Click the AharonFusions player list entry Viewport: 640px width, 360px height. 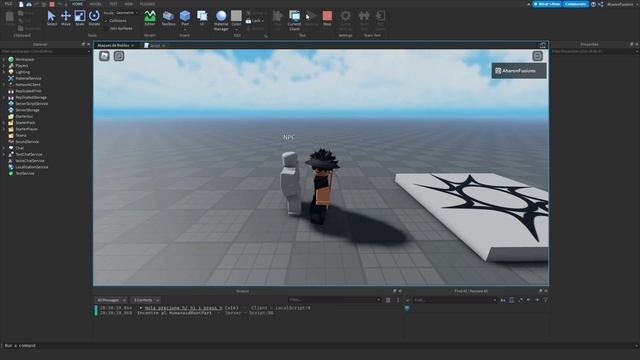(x=519, y=71)
